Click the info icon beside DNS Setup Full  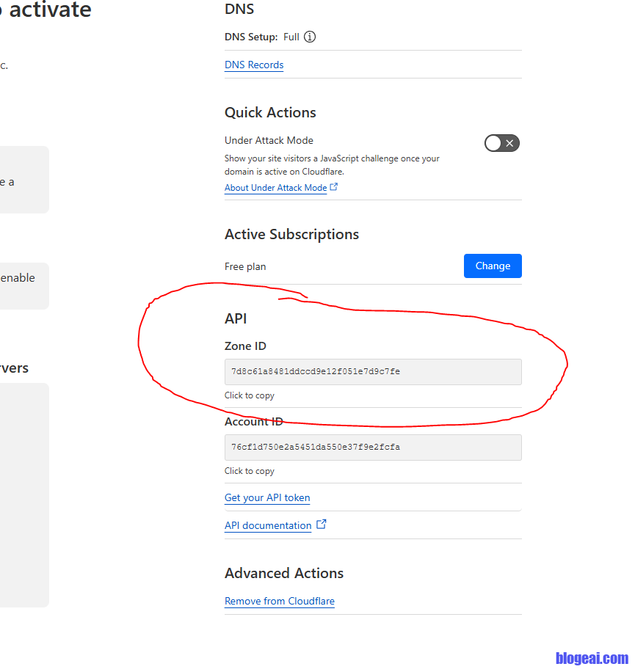click(x=310, y=37)
